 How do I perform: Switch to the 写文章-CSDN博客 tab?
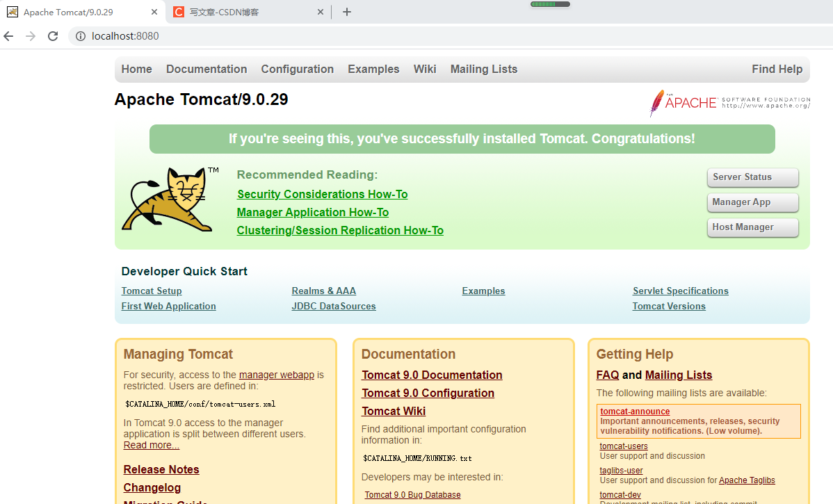tap(249, 12)
